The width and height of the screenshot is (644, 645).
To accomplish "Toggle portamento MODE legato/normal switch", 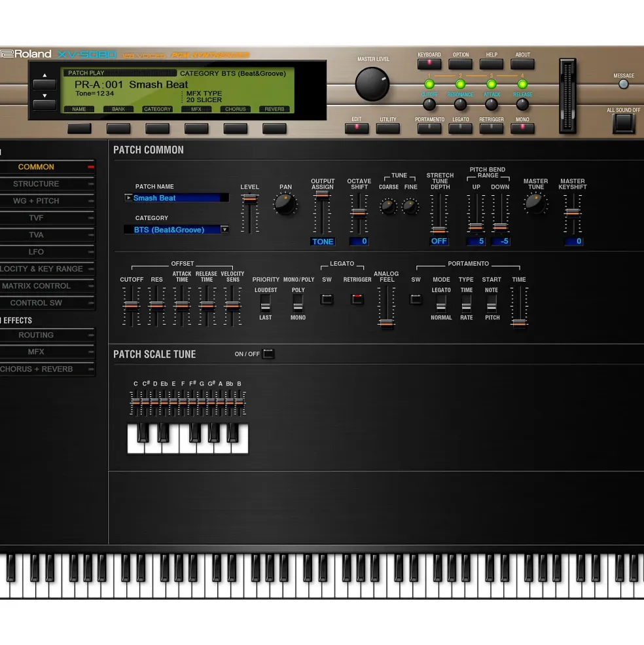I will click(x=441, y=304).
